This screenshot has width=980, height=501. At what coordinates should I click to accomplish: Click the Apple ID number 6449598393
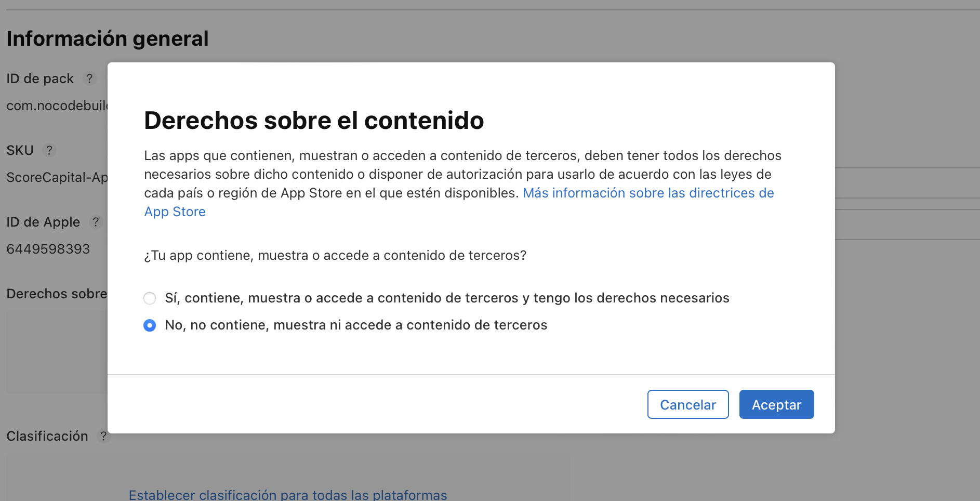pyautogui.click(x=48, y=249)
